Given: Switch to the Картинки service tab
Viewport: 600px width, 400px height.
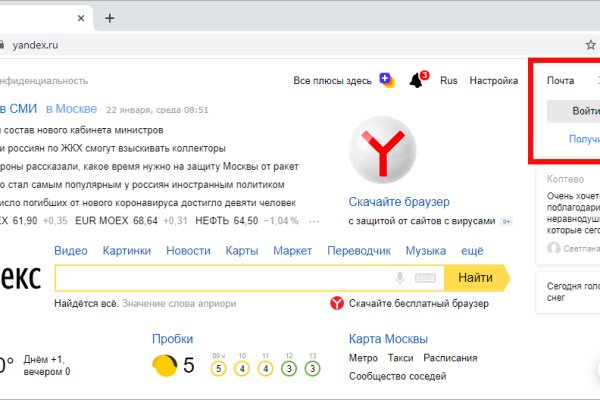Looking at the screenshot, I should [x=126, y=250].
